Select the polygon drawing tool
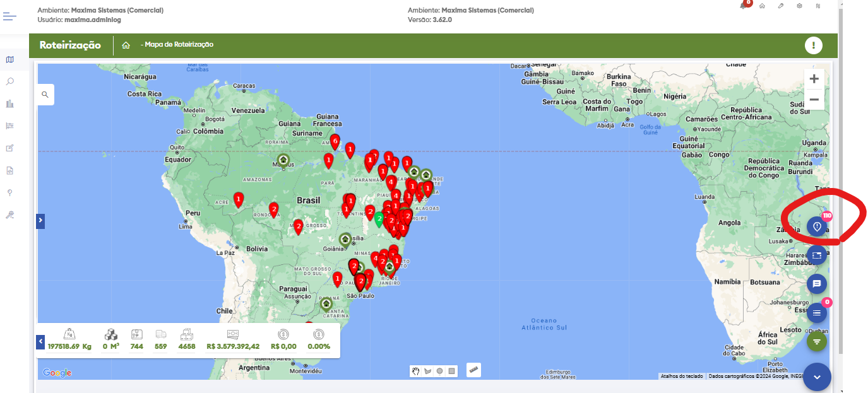 pyautogui.click(x=427, y=371)
